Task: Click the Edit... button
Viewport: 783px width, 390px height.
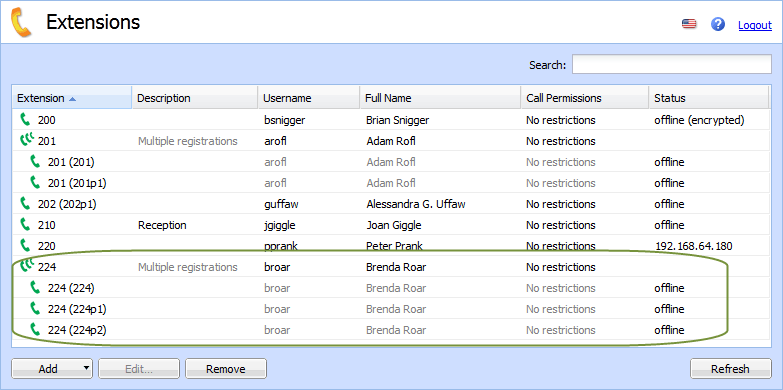Action: point(139,369)
